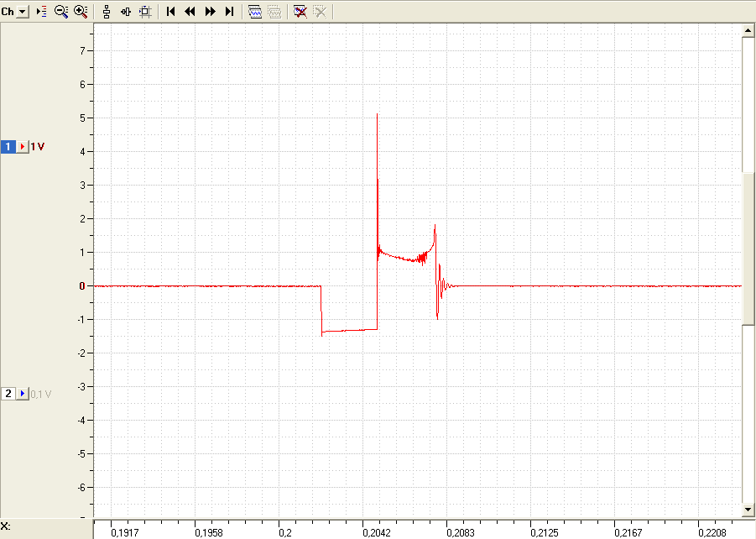Click the channel 2 '0,1 V' scale label

pyautogui.click(x=41, y=395)
